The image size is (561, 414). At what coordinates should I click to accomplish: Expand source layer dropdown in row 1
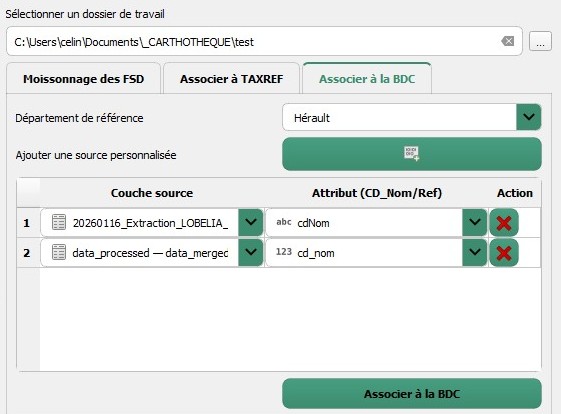click(x=251, y=223)
